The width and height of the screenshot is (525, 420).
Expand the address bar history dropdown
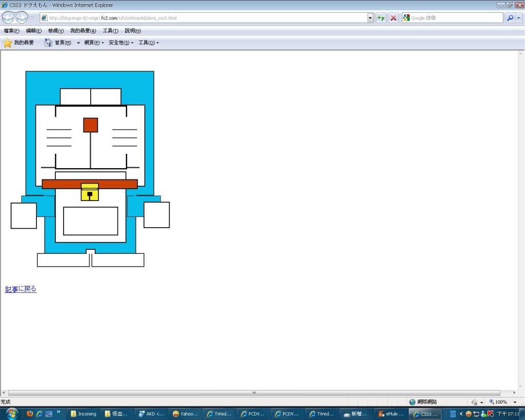pos(370,18)
